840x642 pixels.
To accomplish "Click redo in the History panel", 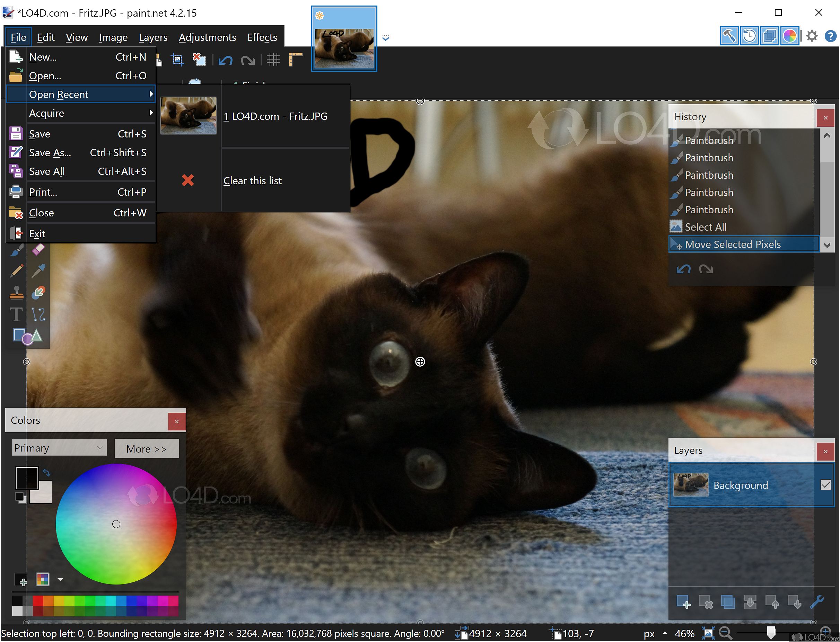I will pyautogui.click(x=706, y=269).
